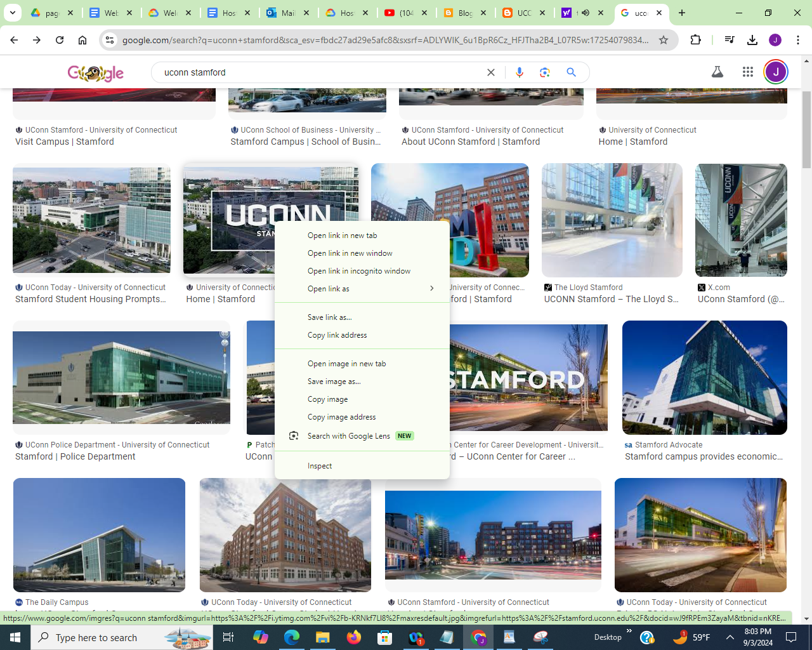812x650 pixels.
Task: Open UCONN Stamford – The Lloyd result
Action: 611,299
